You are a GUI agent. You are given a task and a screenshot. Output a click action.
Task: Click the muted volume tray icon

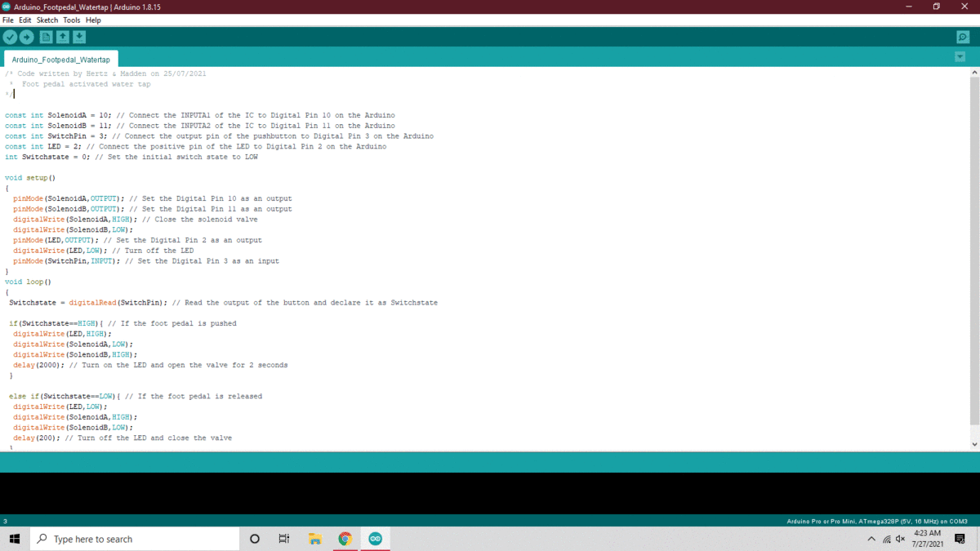coord(901,539)
